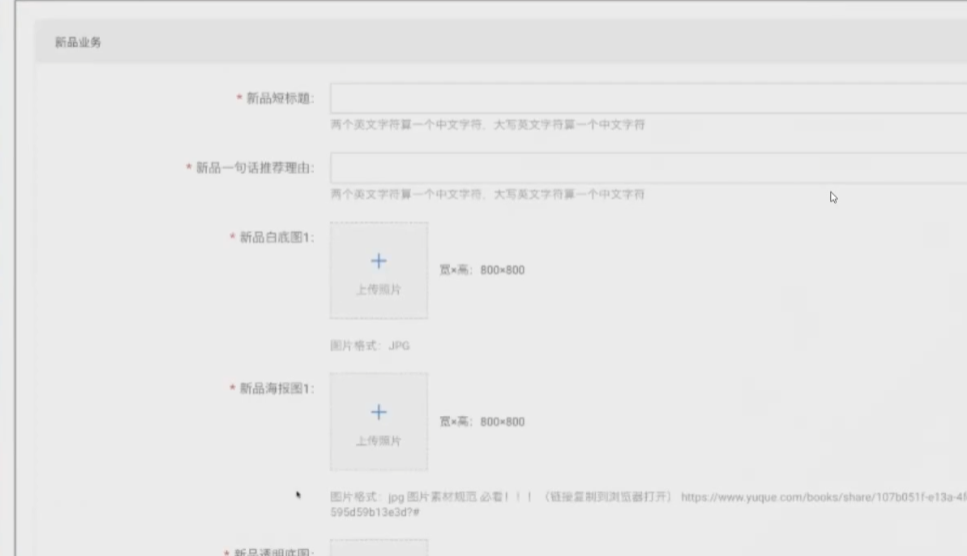Click the plus icon under 新品海报图1
Viewport: 967px width, 556px height.
(378, 412)
